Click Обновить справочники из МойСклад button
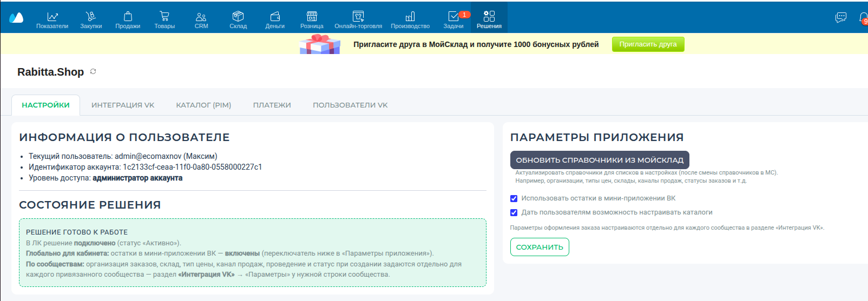The image size is (868, 301). pos(600,160)
